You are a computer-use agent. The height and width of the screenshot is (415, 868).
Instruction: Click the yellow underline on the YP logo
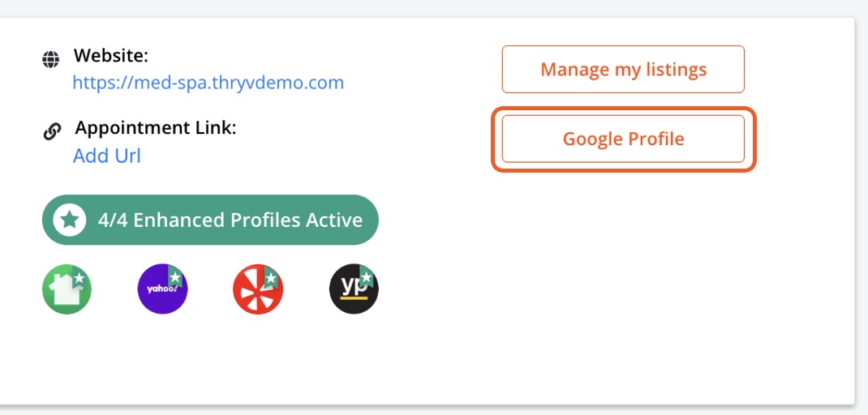(351, 300)
